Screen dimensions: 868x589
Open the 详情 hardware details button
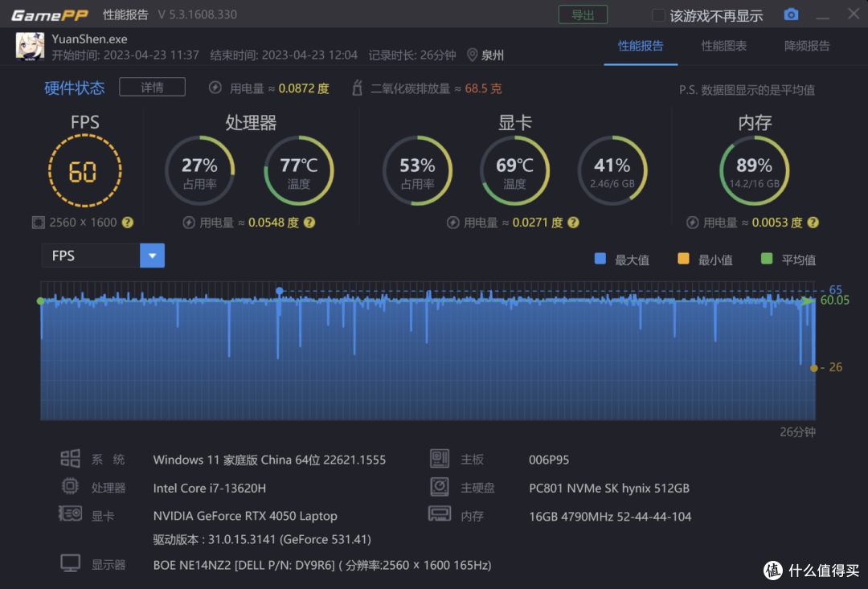point(152,88)
